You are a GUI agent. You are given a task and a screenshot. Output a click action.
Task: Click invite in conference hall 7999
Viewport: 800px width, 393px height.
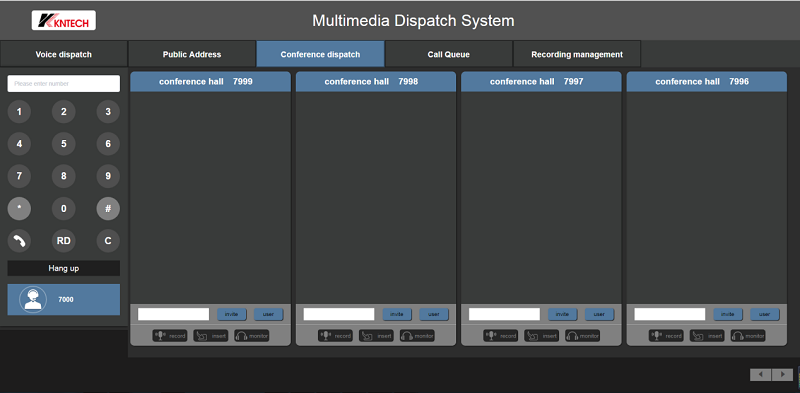tap(232, 314)
